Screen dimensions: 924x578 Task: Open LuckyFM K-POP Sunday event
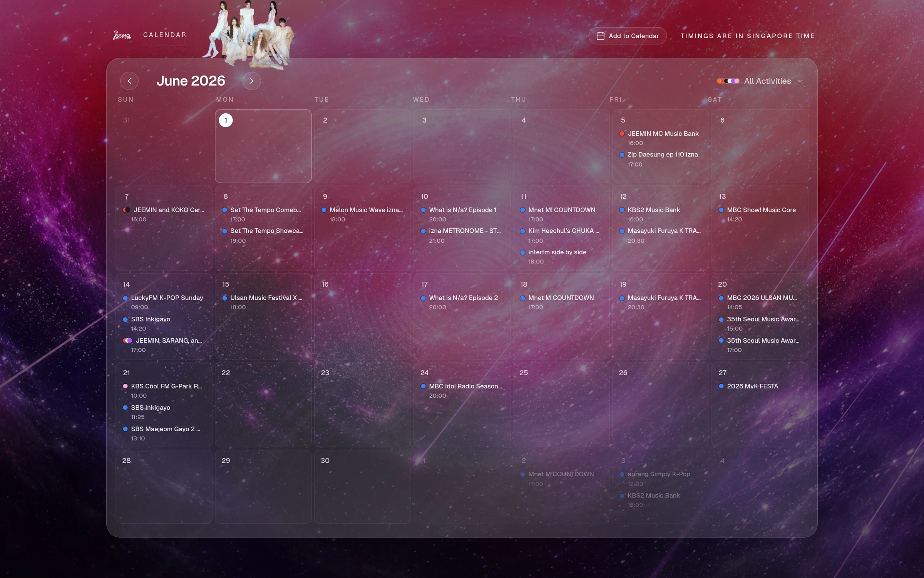pos(164,302)
